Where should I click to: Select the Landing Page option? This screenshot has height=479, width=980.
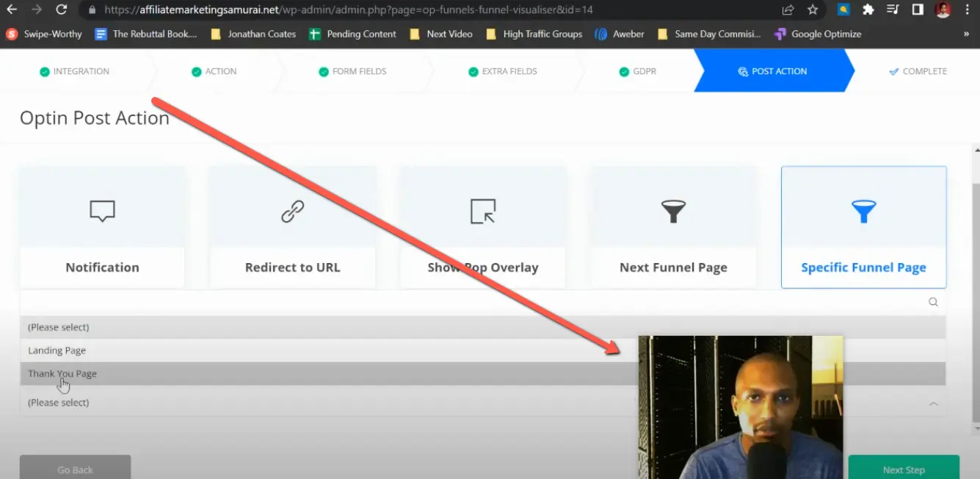57,350
